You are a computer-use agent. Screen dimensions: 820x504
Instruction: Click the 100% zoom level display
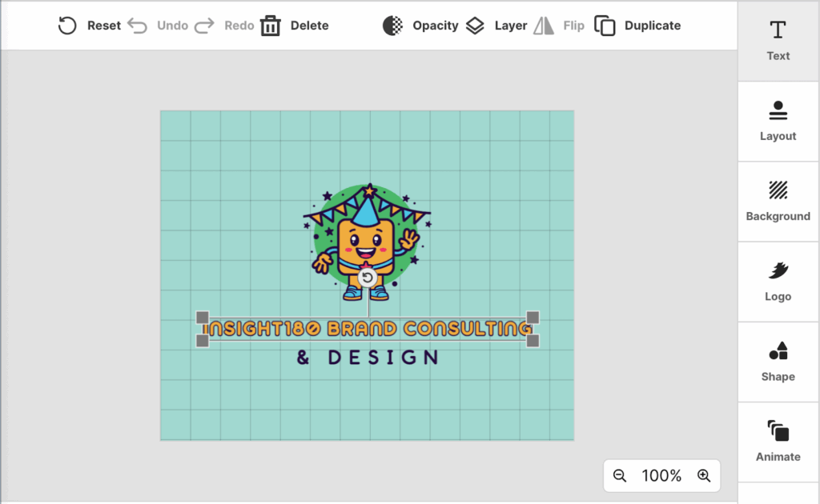pyautogui.click(x=661, y=475)
